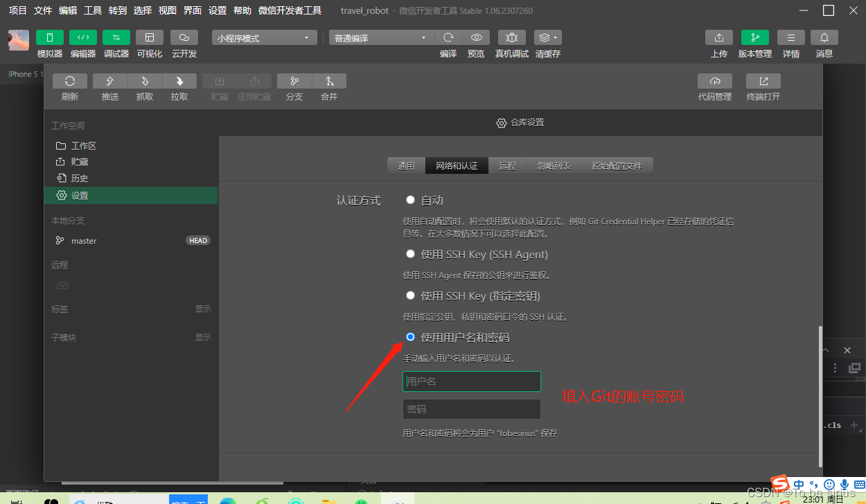Click the 推送 push icon
This screenshot has height=504, width=866.
[x=110, y=81]
